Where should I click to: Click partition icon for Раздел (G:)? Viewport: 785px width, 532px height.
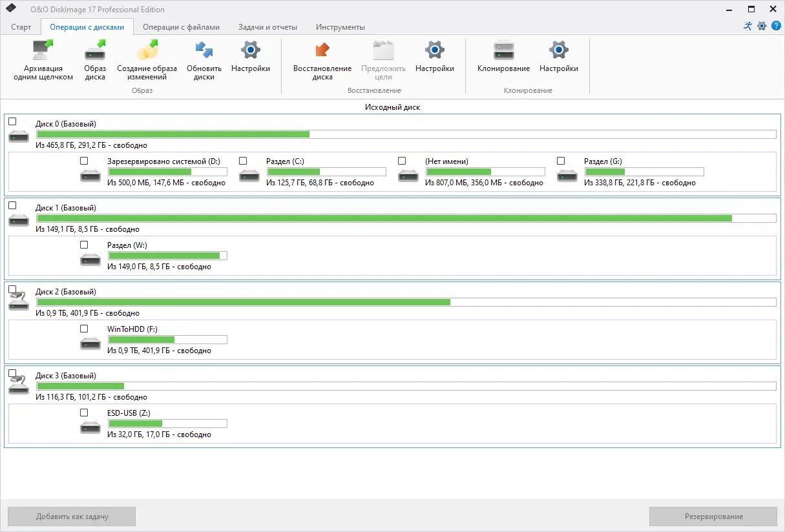[567, 175]
